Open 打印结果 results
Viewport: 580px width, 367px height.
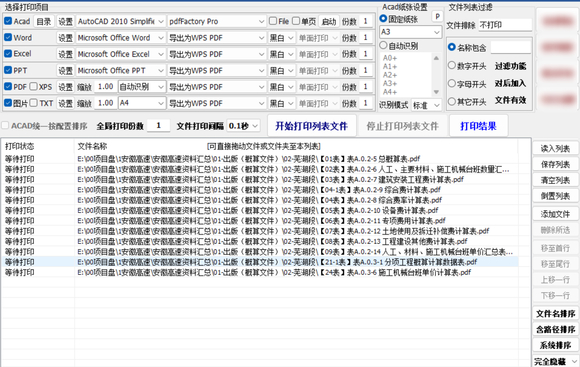478,126
